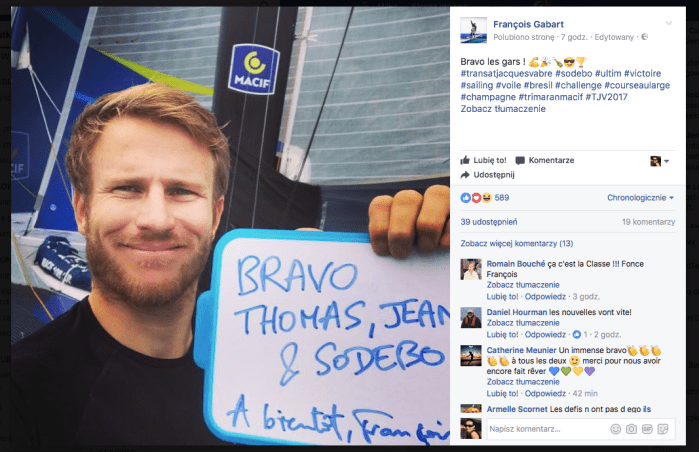Open François Gabart page link
Image resolution: width=699 pixels, height=452 pixels.
click(528, 24)
